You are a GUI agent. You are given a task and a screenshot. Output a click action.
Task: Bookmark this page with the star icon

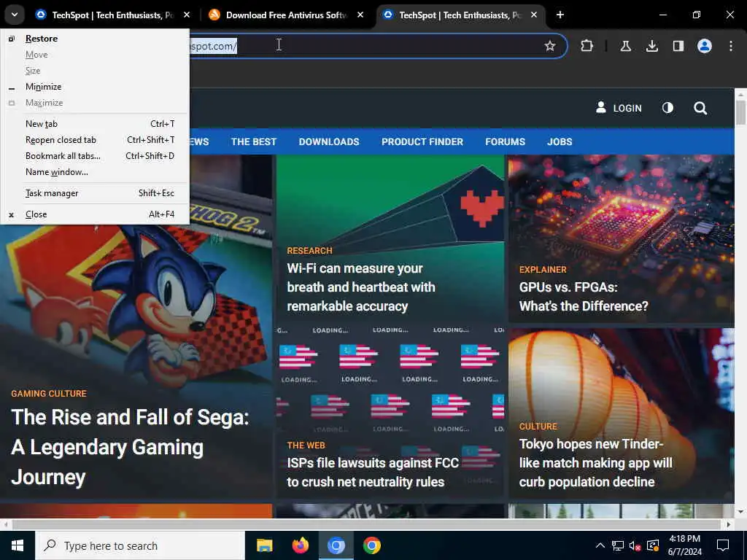pyautogui.click(x=550, y=46)
